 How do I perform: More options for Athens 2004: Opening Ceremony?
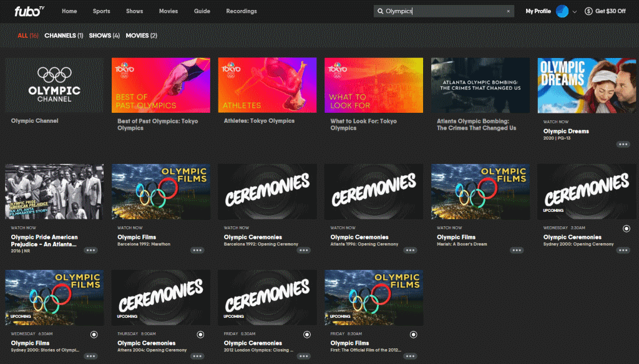(197, 357)
